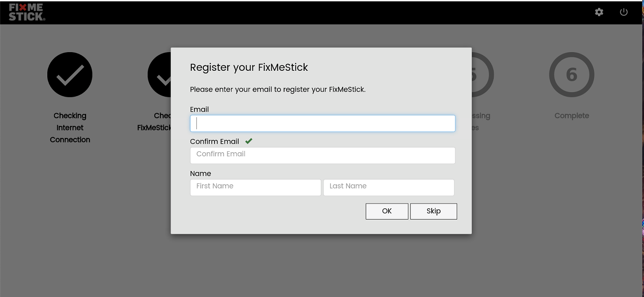The height and width of the screenshot is (297, 644).
Task: Click the power shutdown icon
Action: coord(624,12)
